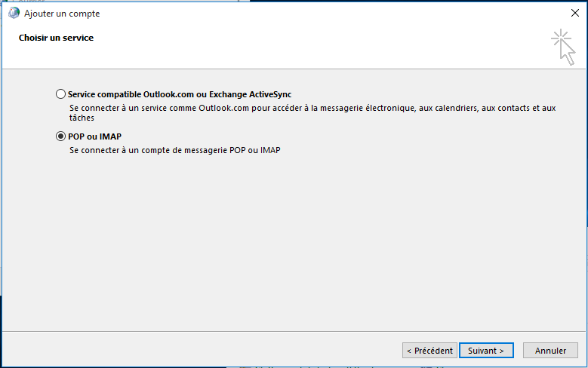Click the 'Se connecter à un compte de messagerie POP ou IMAP' text

(x=174, y=150)
